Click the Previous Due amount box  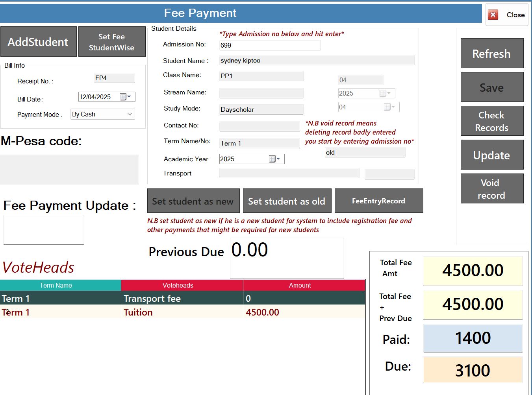coord(287,258)
